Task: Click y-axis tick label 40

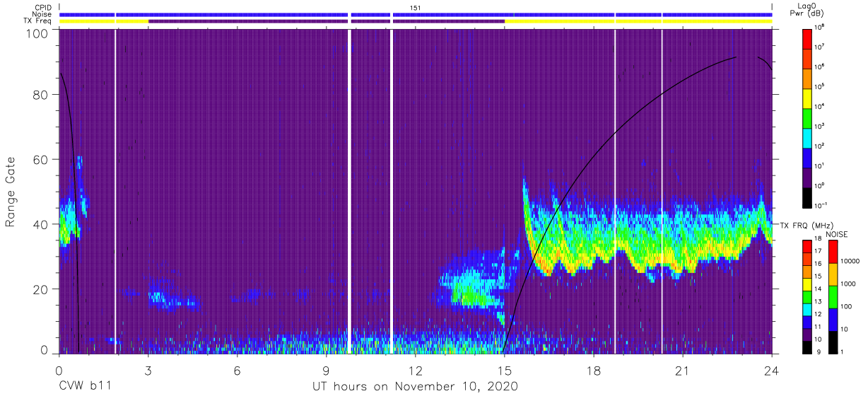Action: tap(42, 224)
